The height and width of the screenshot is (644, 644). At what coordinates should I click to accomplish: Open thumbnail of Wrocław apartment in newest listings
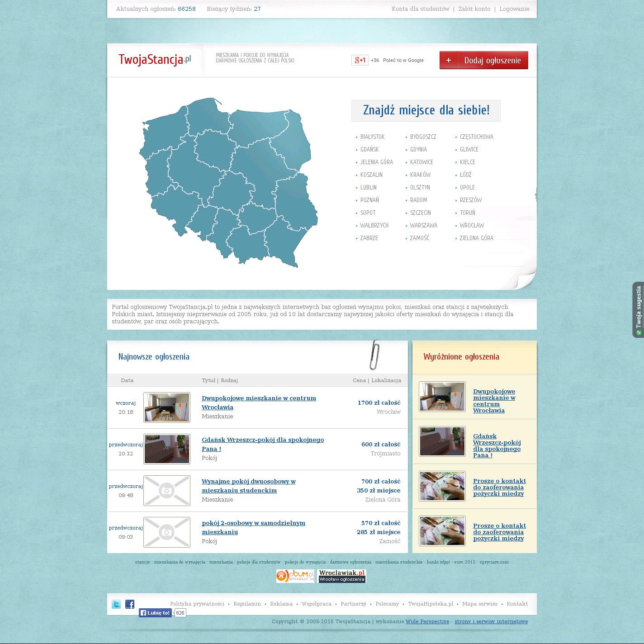pos(167,407)
